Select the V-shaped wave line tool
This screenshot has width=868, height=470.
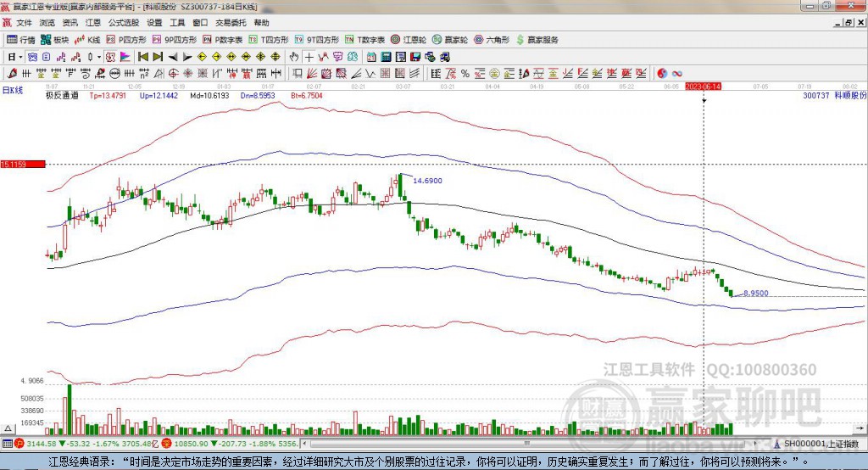pos(370,73)
